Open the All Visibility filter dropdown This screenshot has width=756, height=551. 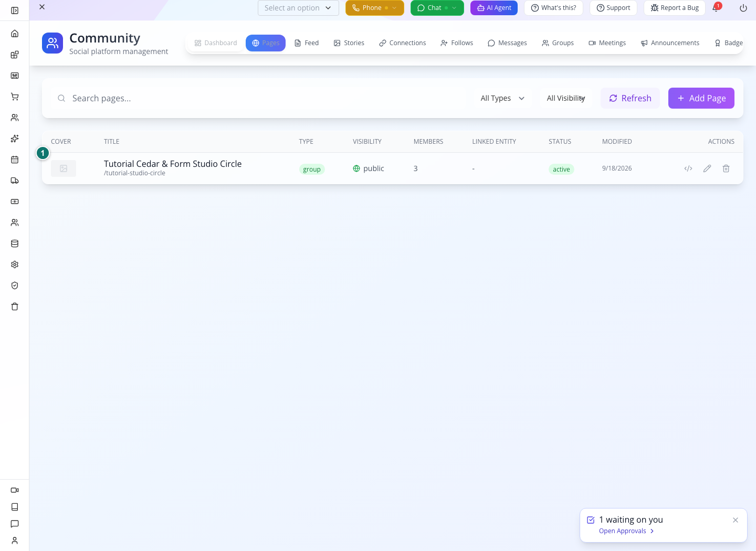(x=566, y=98)
